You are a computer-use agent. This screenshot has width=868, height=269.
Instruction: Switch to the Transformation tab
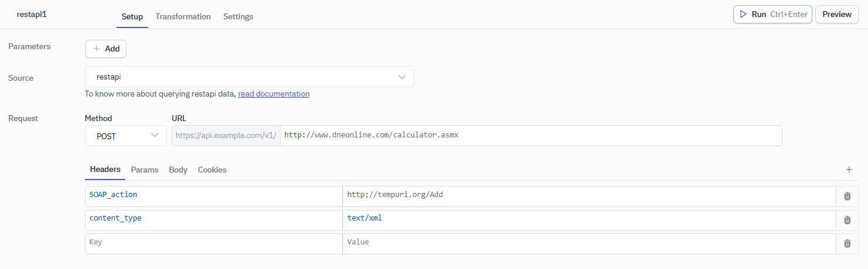coord(183,16)
